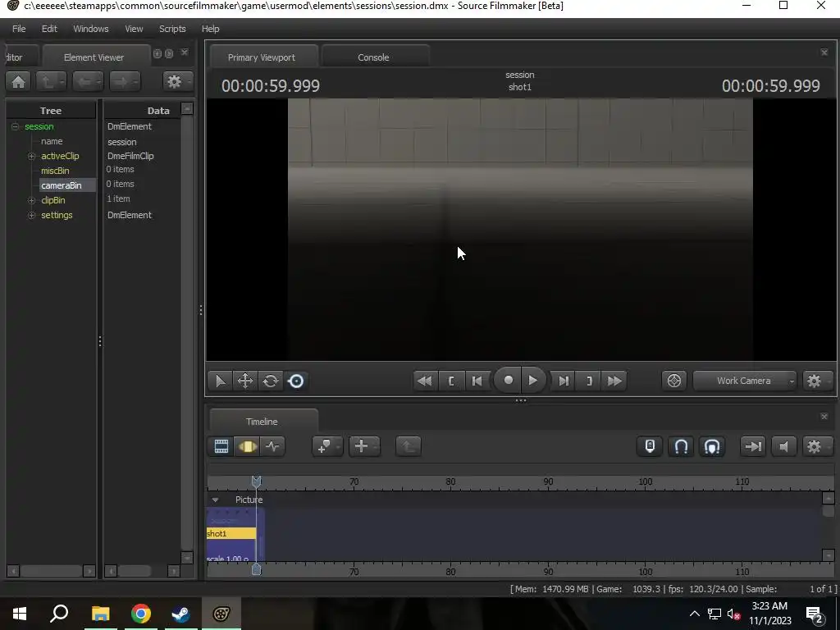Click the up-arrow button in timeline toolbar
The width and height of the screenshot is (840, 630).
coord(409,446)
